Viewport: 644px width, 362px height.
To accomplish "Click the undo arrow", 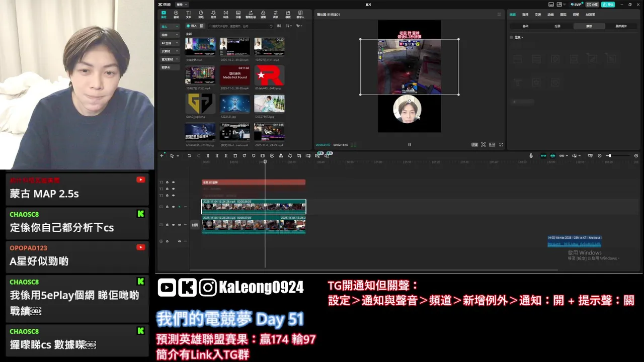I will pos(189,156).
